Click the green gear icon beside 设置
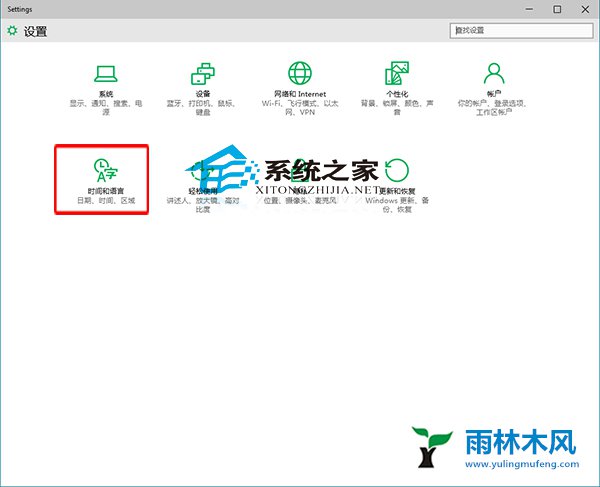 pyautogui.click(x=12, y=31)
